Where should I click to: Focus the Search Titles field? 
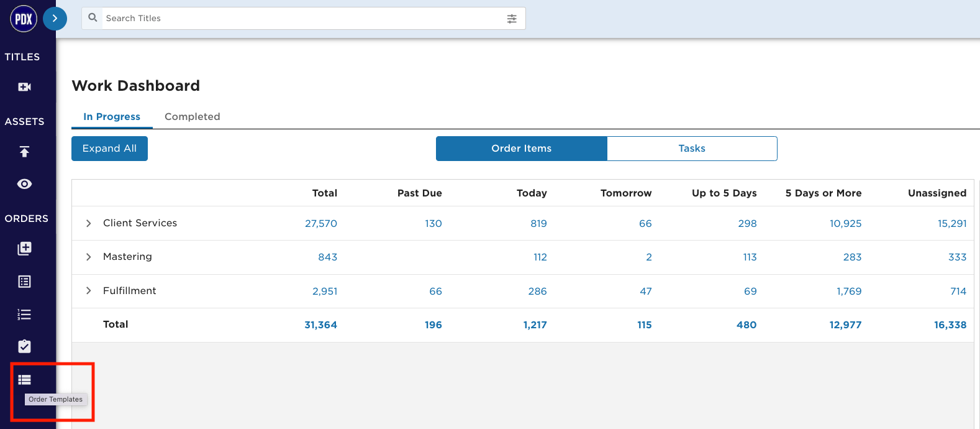(304, 19)
